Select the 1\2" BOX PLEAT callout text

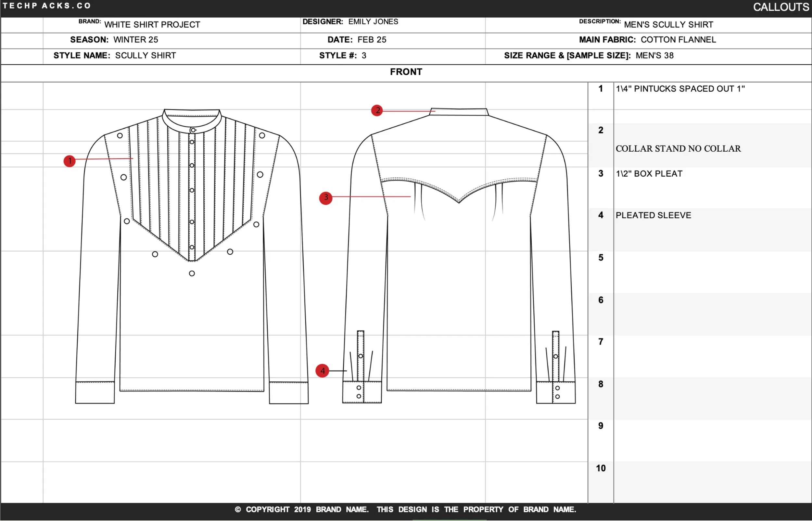649,173
